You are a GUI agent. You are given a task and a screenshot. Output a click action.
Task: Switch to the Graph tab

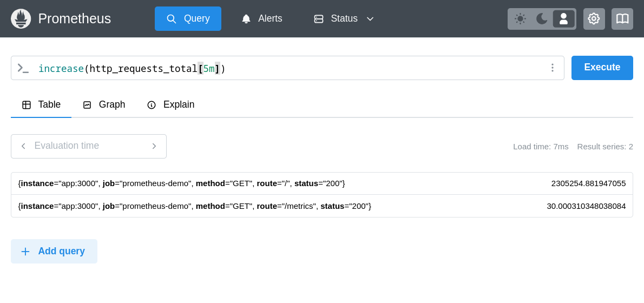click(x=104, y=105)
